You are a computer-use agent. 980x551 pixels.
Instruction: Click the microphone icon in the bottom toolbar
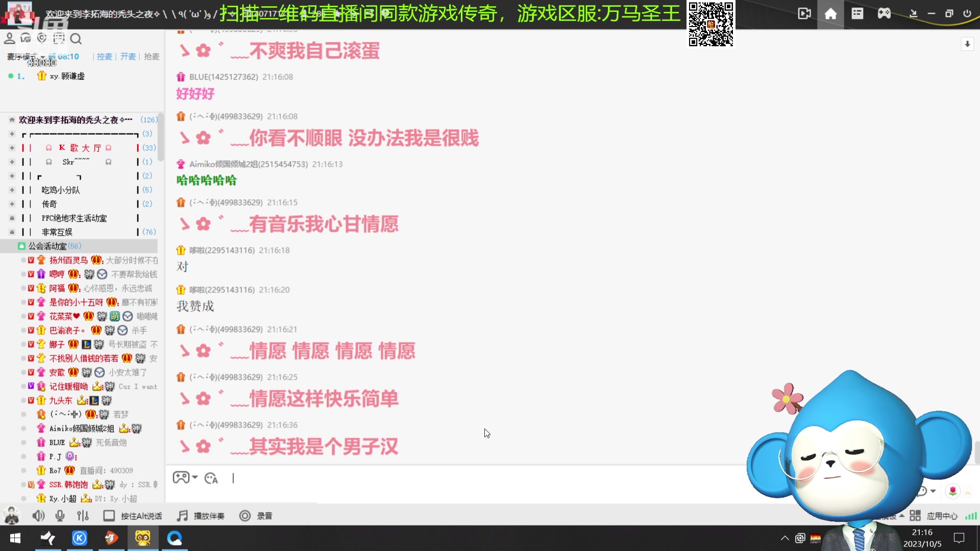pos(60,516)
